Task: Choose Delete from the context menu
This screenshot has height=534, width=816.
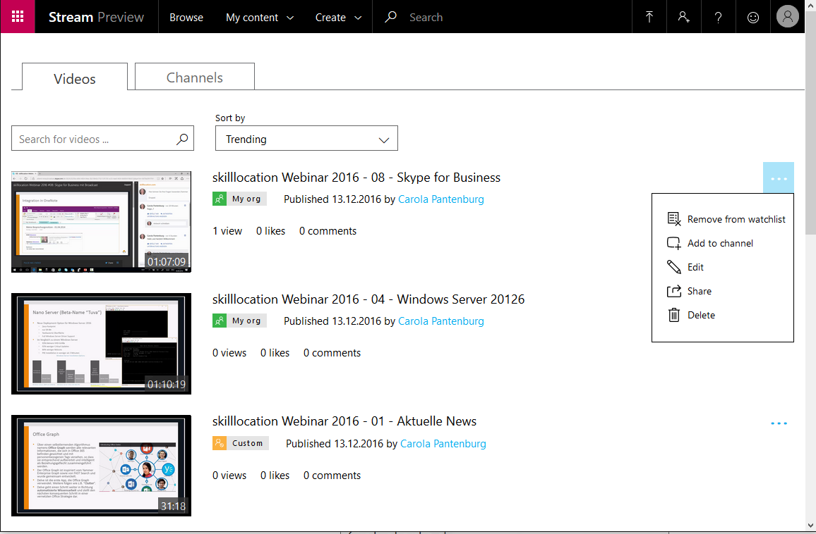Action: pyautogui.click(x=692, y=315)
